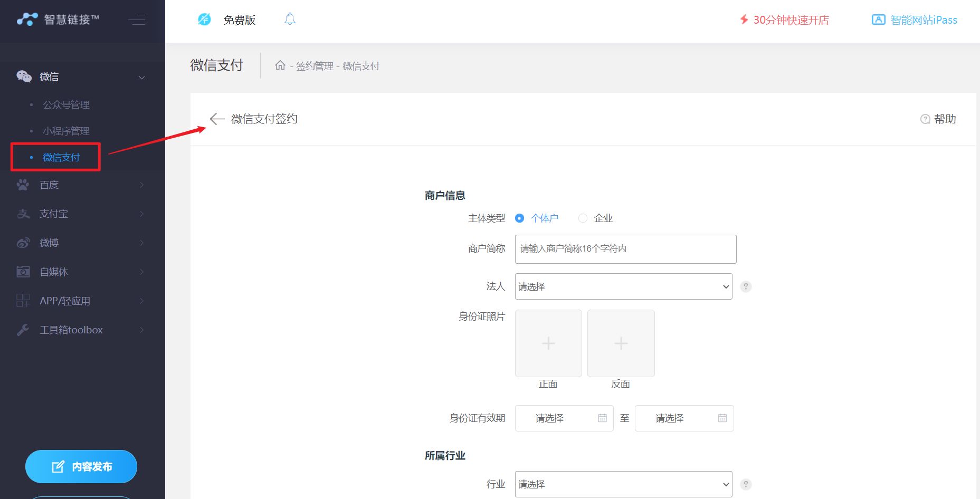Click the home icon in breadcrumb
The width and height of the screenshot is (980, 499).
click(280, 65)
